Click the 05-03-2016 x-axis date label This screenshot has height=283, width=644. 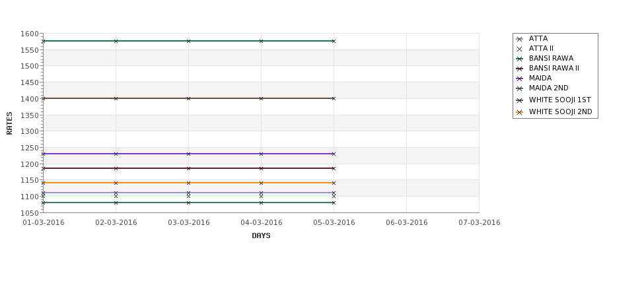pos(334,222)
